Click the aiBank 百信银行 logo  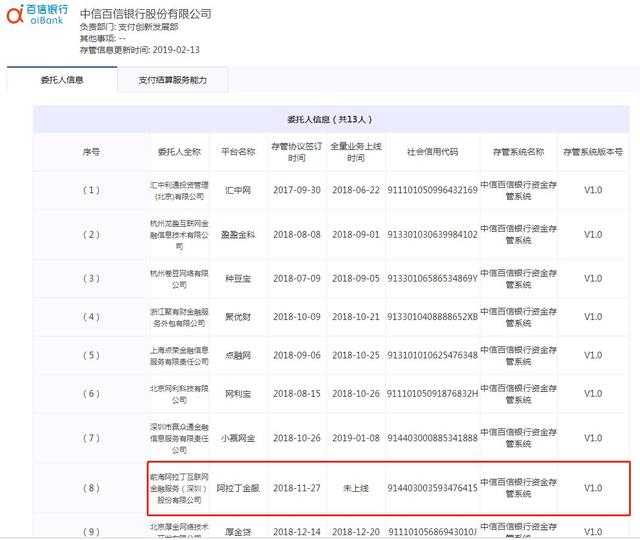tap(37, 14)
